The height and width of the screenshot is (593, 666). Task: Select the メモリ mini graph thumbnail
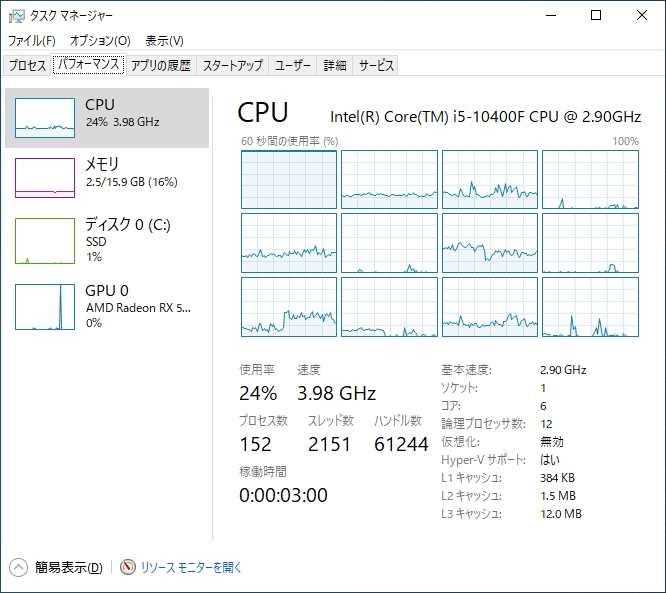45,178
